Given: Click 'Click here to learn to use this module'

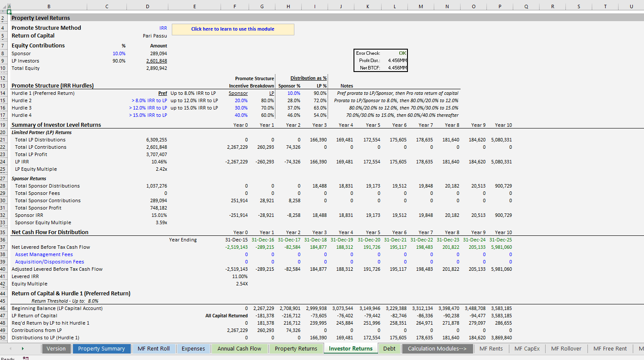Looking at the screenshot, I should click(x=233, y=29).
